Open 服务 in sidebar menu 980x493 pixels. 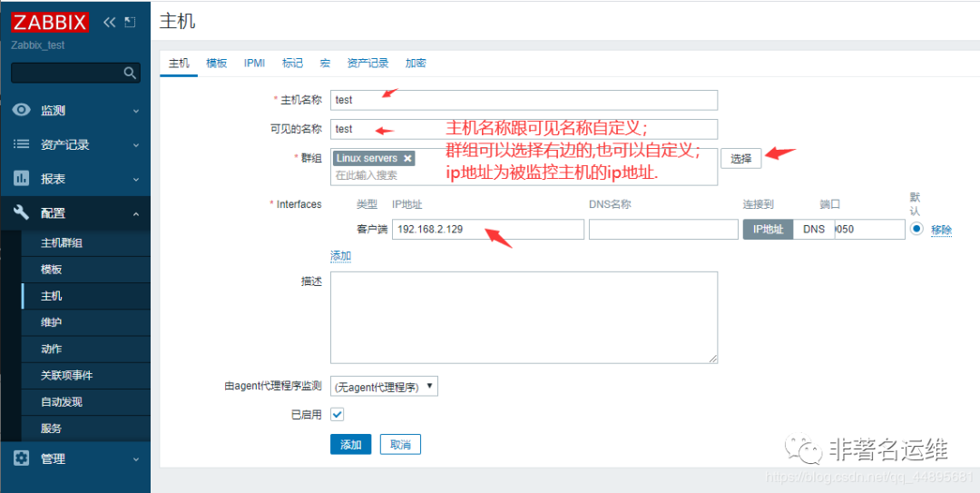coord(85,429)
